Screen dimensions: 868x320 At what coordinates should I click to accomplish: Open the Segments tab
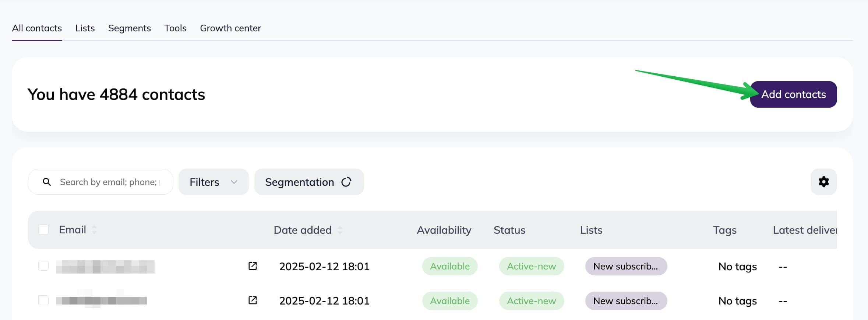(x=130, y=28)
